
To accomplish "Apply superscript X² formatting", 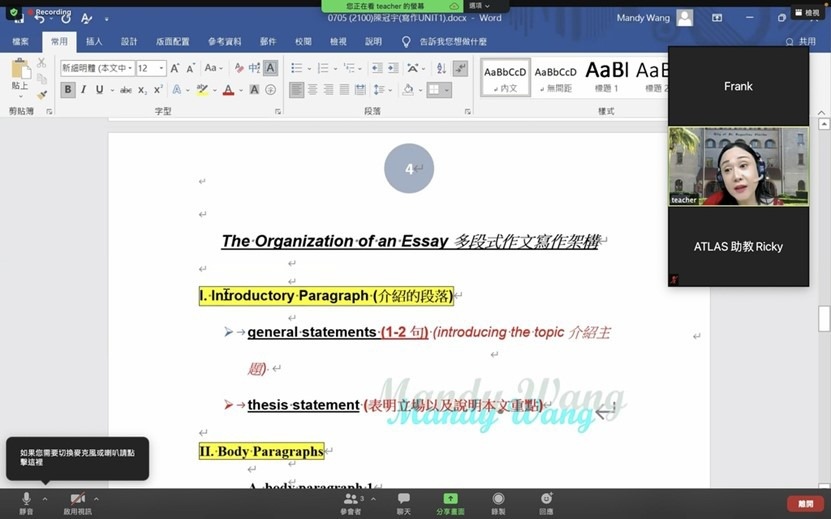I will coord(158,90).
